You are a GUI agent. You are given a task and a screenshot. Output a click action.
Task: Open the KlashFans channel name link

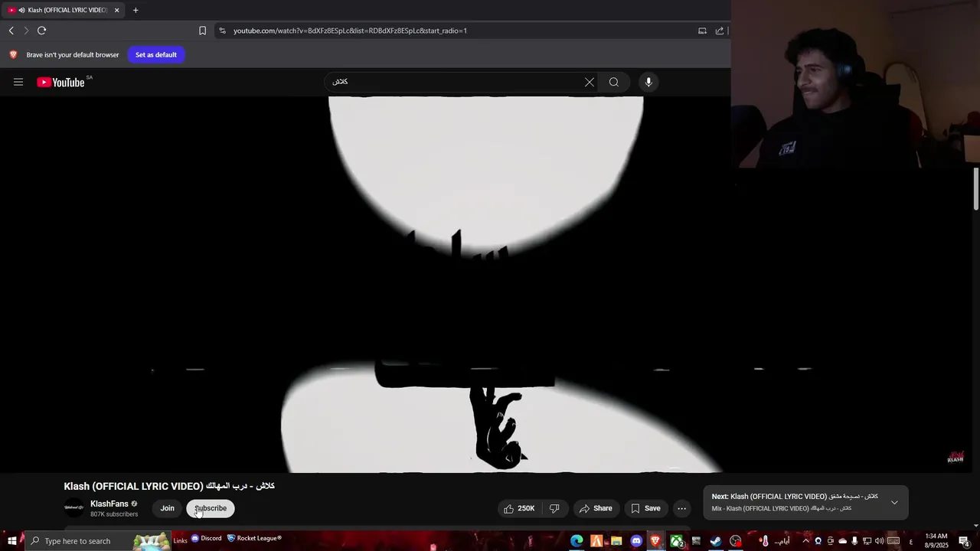[109, 504]
